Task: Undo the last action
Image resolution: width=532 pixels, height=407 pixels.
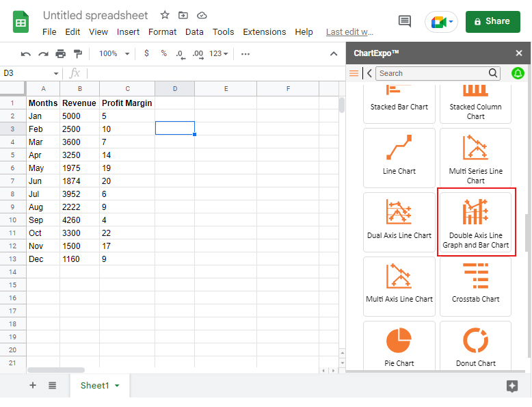Action: click(x=26, y=53)
